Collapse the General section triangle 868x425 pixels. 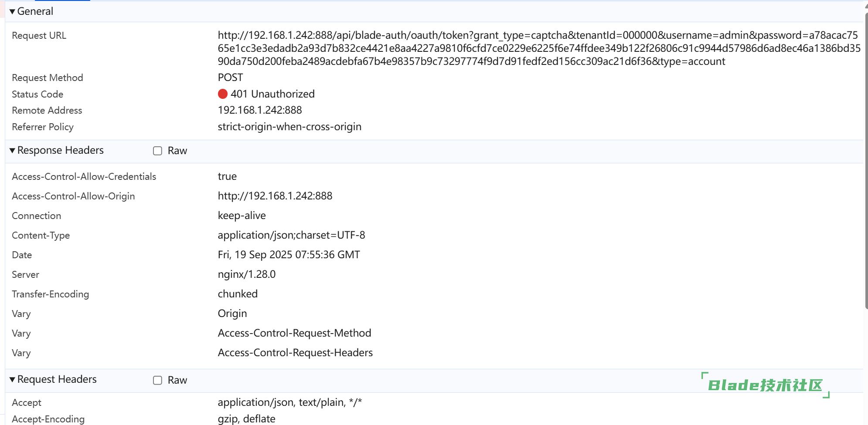12,12
